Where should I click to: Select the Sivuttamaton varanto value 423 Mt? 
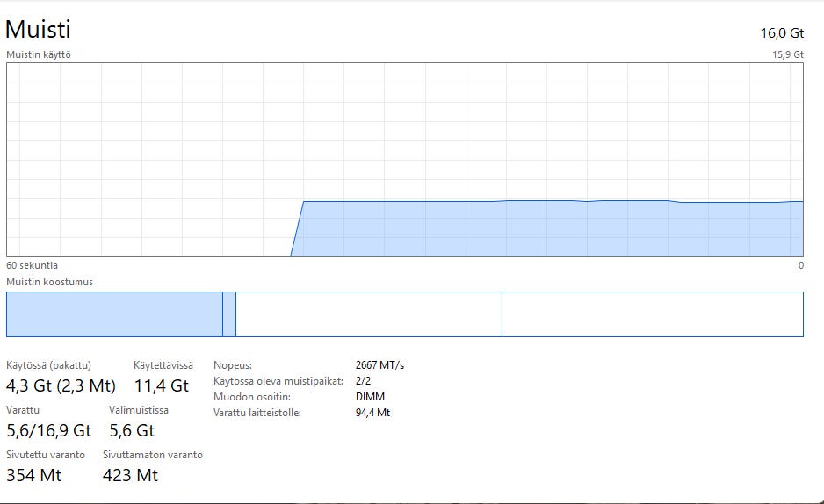tap(130, 475)
